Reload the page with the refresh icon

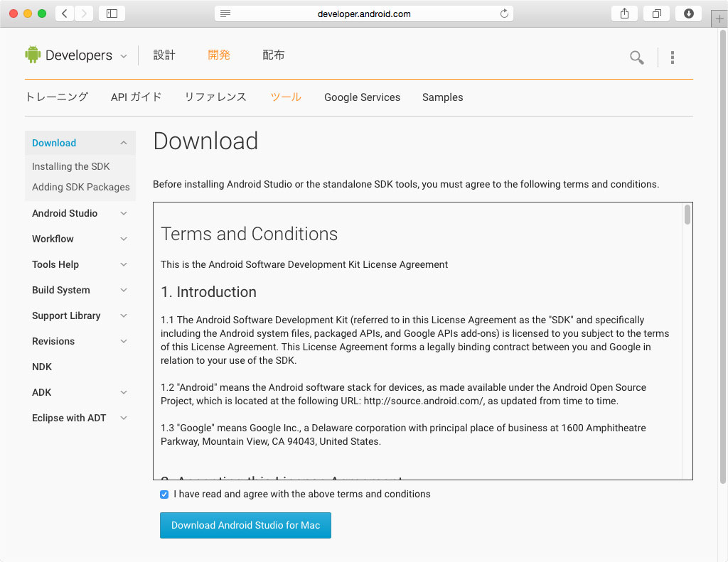[x=504, y=13]
